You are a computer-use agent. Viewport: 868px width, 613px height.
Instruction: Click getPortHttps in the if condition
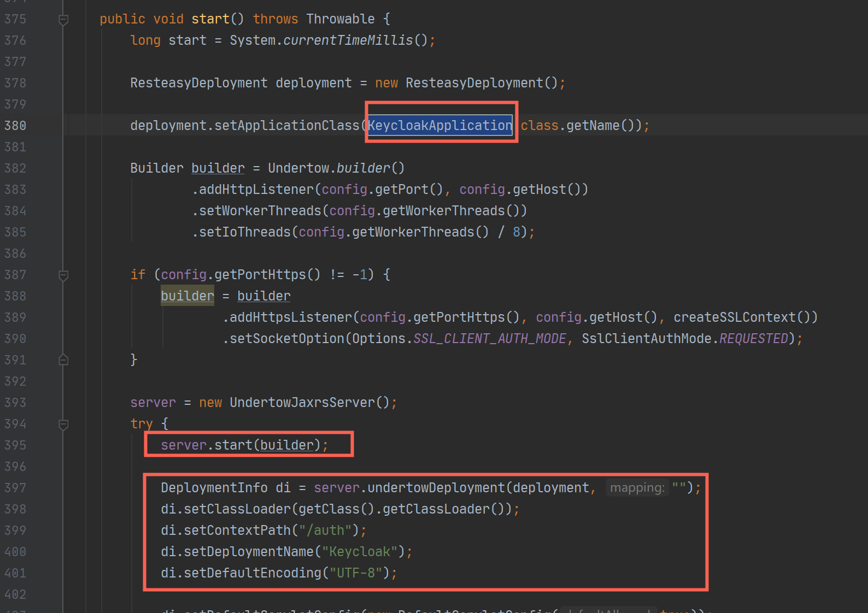pyautogui.click(x=260, y=275)
